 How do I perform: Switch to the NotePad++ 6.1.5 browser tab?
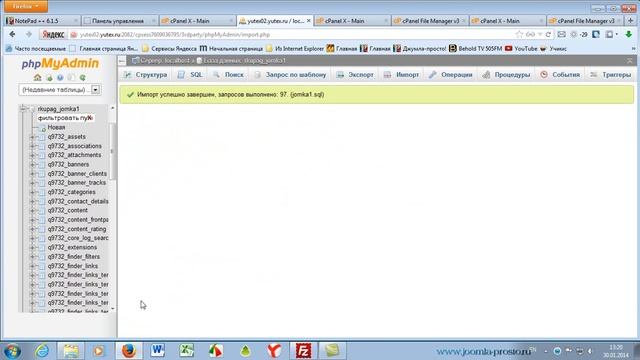(x=41, y=21)
